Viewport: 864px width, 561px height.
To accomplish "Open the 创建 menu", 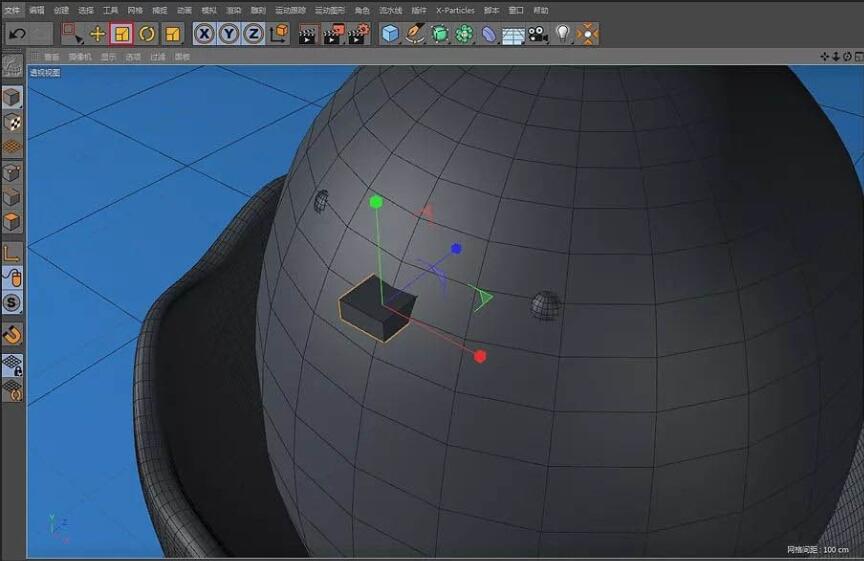I will pyautogui.click(x=61, y=10).
